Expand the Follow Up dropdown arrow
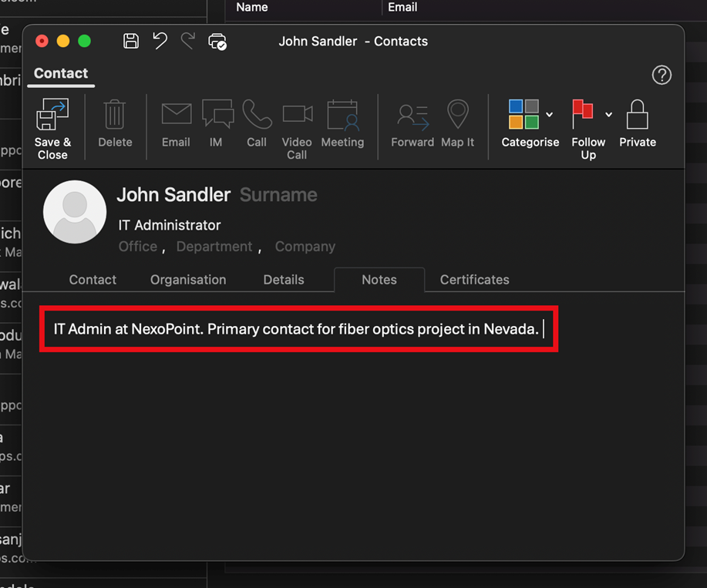The height and width of the screenshot is (588, 707). pyautogui.click(x=609, y=115)
